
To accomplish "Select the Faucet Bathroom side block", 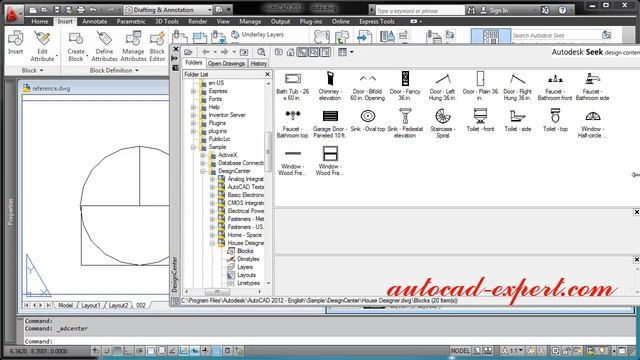I will tap(592, 86).
